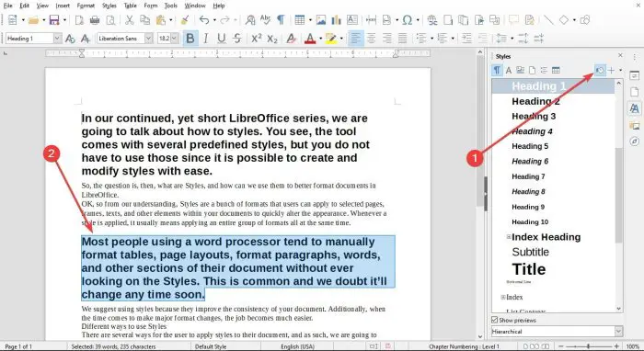Viewport: 644px width, 351px height.
Task: Toggle Formatting Marks pilcrow icon
Action: [281, 19]
